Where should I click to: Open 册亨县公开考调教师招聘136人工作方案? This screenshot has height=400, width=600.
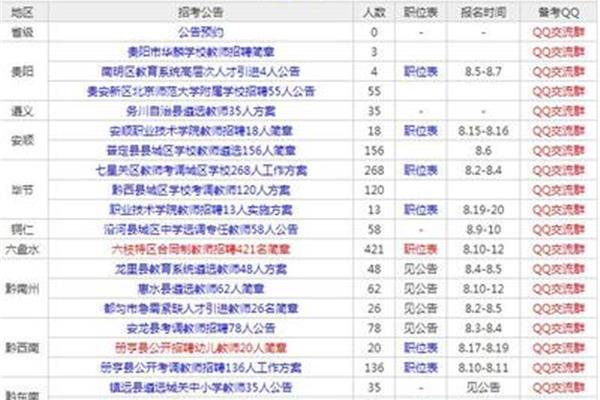click(x=201, y=368)
